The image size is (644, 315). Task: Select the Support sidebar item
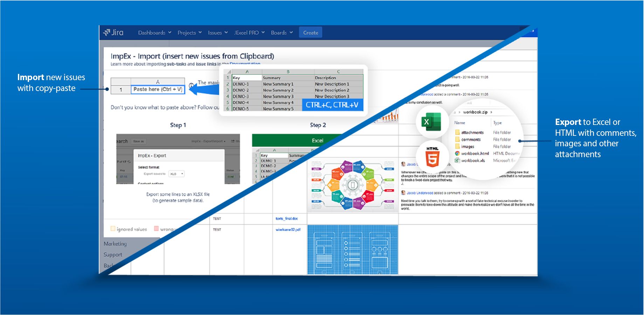113,254
